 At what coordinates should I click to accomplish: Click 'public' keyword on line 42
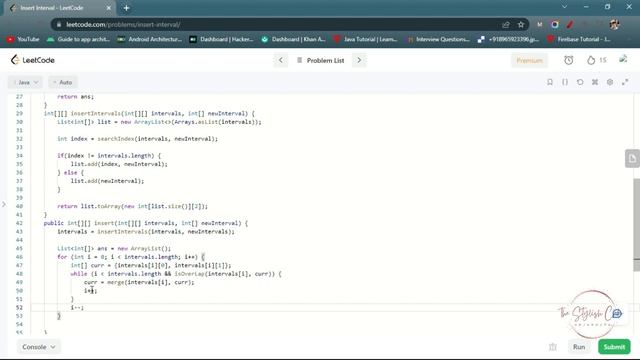(x=54, y=223)
